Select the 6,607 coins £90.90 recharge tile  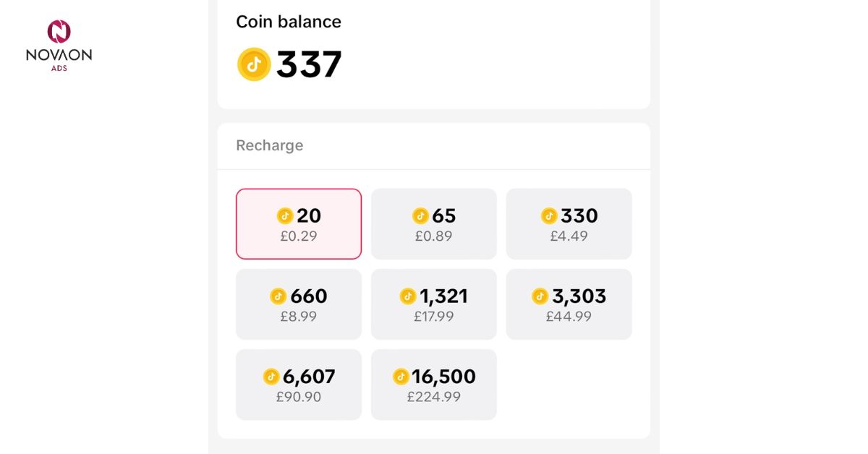[299, 385]
